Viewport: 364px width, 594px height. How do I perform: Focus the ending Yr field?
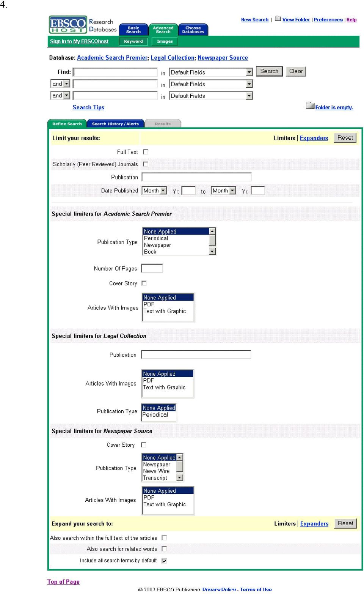pyautogui.click(x=258, y=191)
